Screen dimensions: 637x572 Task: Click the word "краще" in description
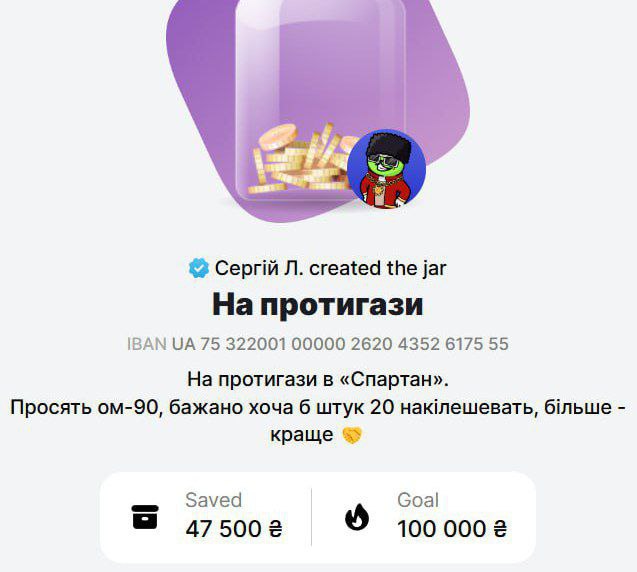[x=301, y=435]
